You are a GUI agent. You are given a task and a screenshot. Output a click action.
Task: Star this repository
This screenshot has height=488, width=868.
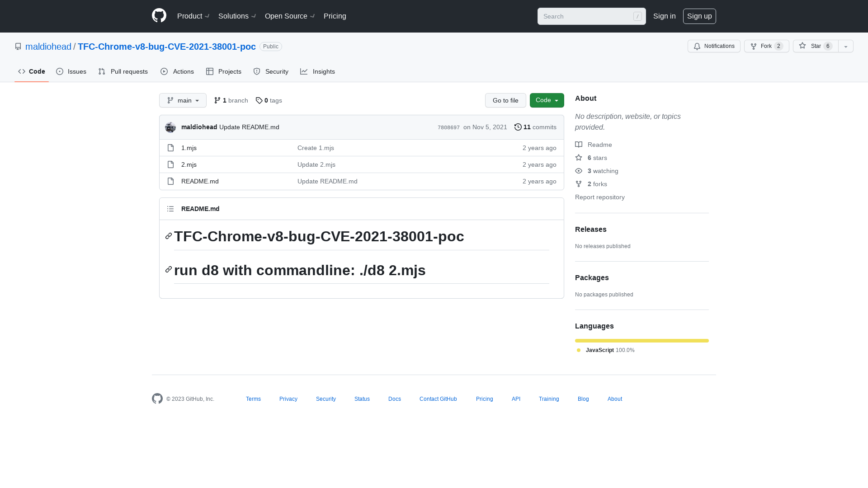pyautogui.click(x=816, y=46)
